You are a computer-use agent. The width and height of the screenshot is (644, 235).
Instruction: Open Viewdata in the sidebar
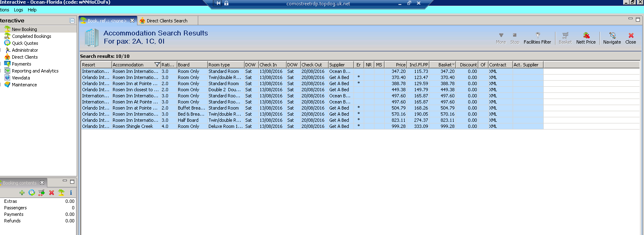(x=21, y=78)
